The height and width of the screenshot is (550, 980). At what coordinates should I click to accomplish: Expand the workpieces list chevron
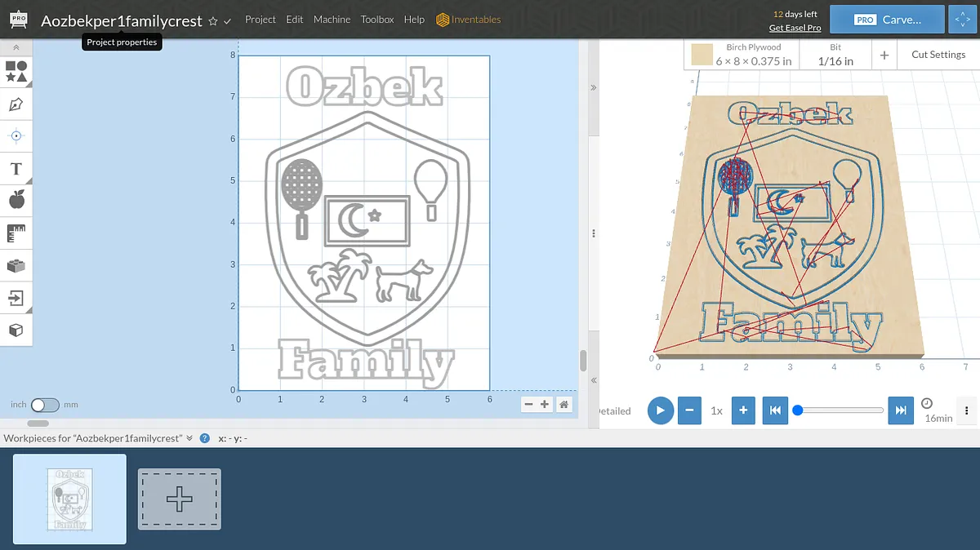pos(189,438)
